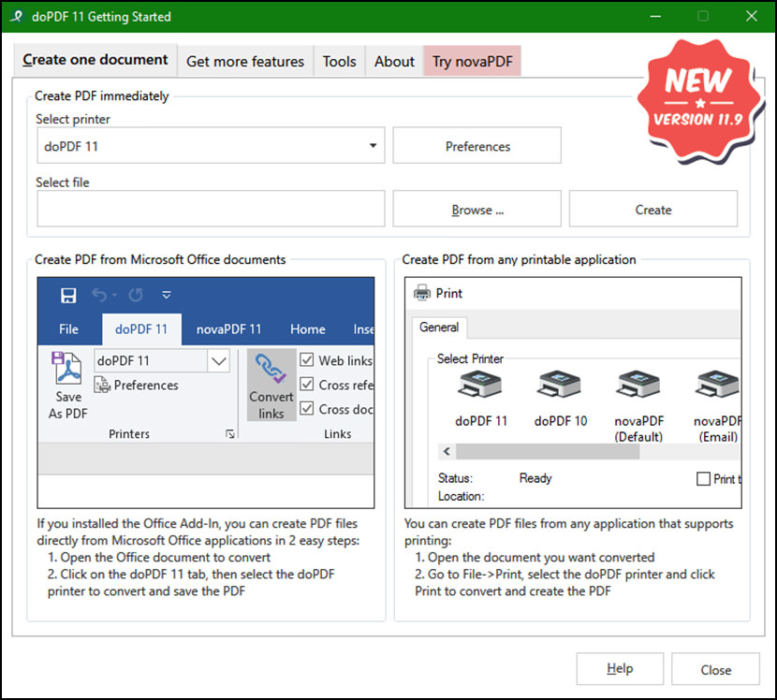Open the Select printer dropdown

tap(372, 145)
